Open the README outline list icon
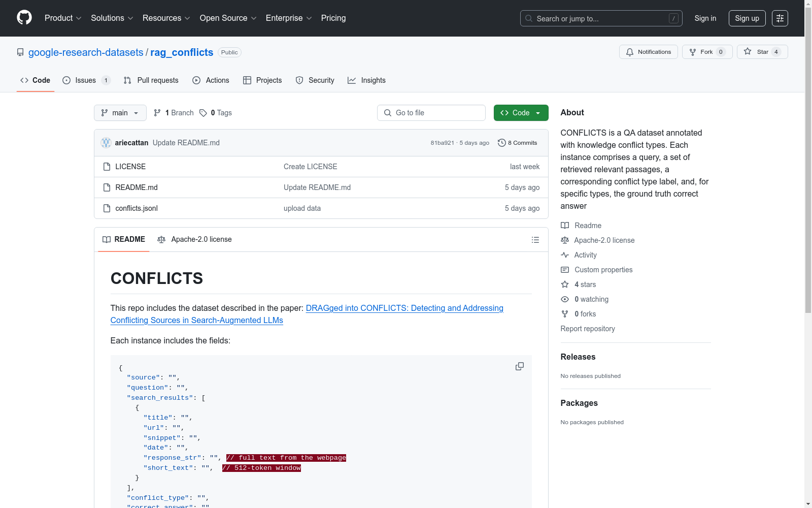The width and height of the screenshot is (812, 508). 535,240
